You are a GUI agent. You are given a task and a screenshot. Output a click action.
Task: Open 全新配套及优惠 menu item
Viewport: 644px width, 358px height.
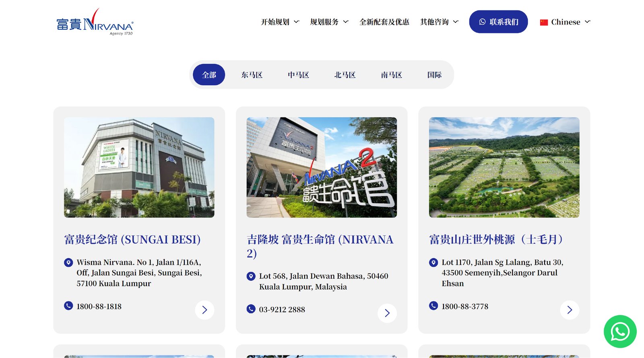pyautogui.click(x=384, y=22)
